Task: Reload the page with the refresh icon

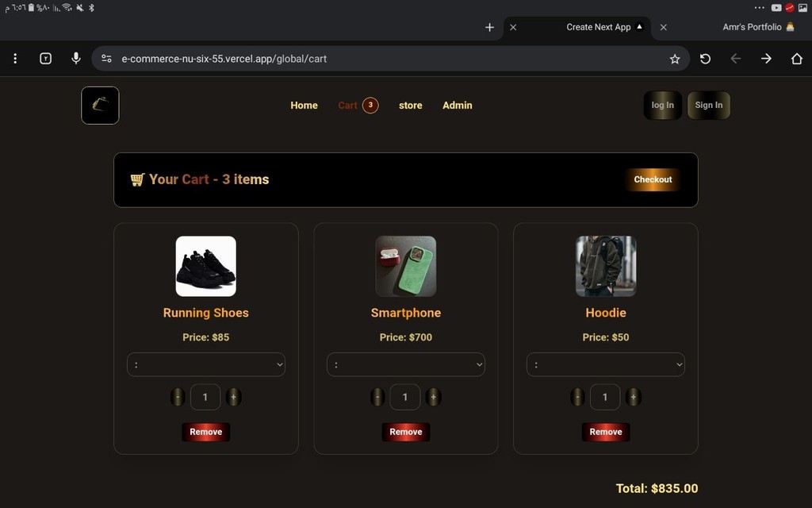Action: point(705,59)
